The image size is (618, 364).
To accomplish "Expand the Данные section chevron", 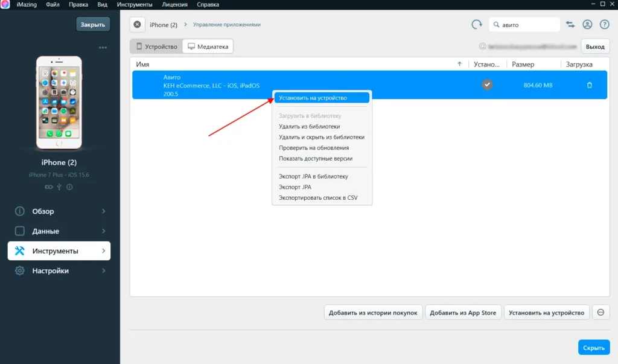I will (104, 231).
